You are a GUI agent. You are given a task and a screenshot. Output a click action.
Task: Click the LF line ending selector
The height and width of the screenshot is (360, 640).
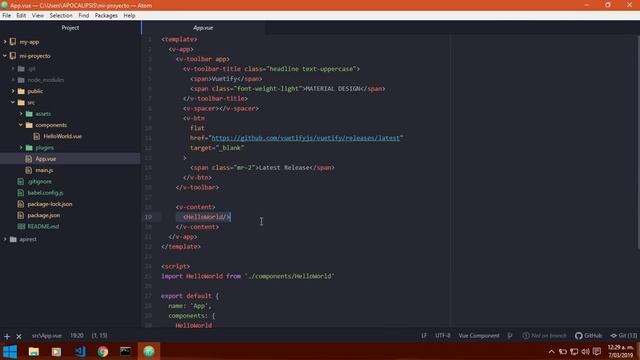(x=424, y=336)
